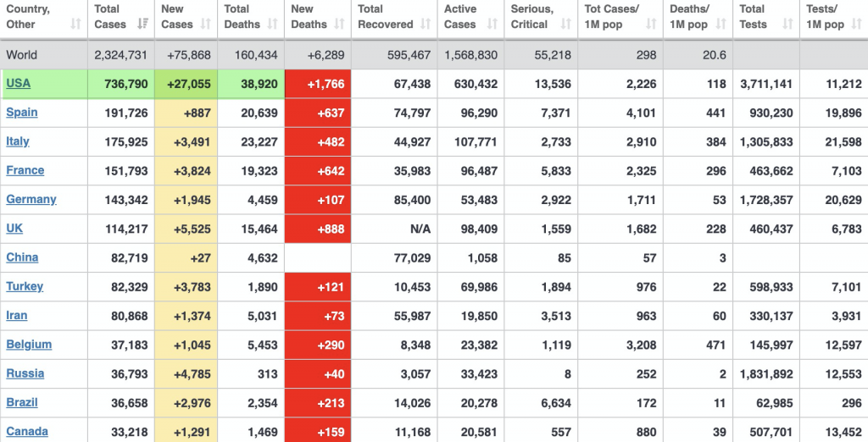This screenshot has height=442, width=868.
Task: Select the Turkey country link
Action: (x=25, y=286)
